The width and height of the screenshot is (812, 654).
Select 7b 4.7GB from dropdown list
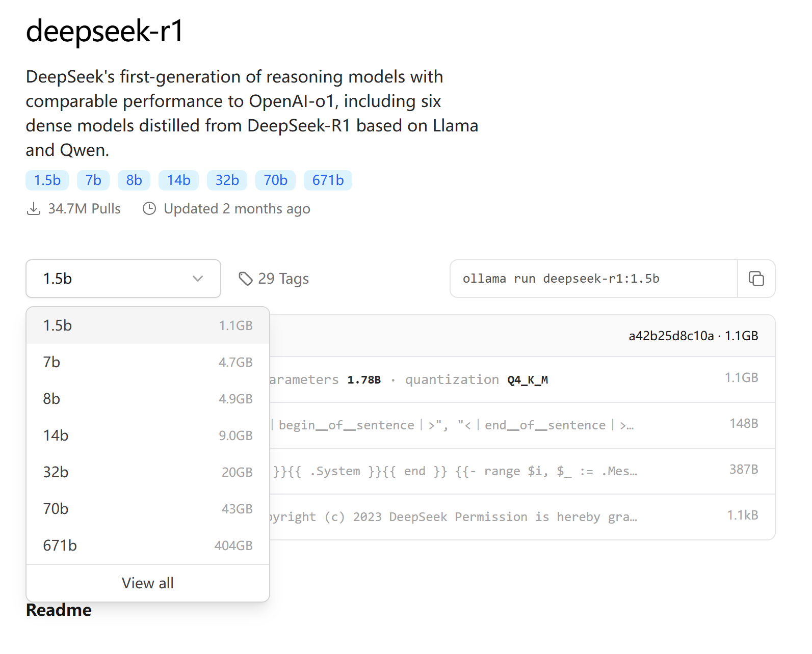point(148,362)
